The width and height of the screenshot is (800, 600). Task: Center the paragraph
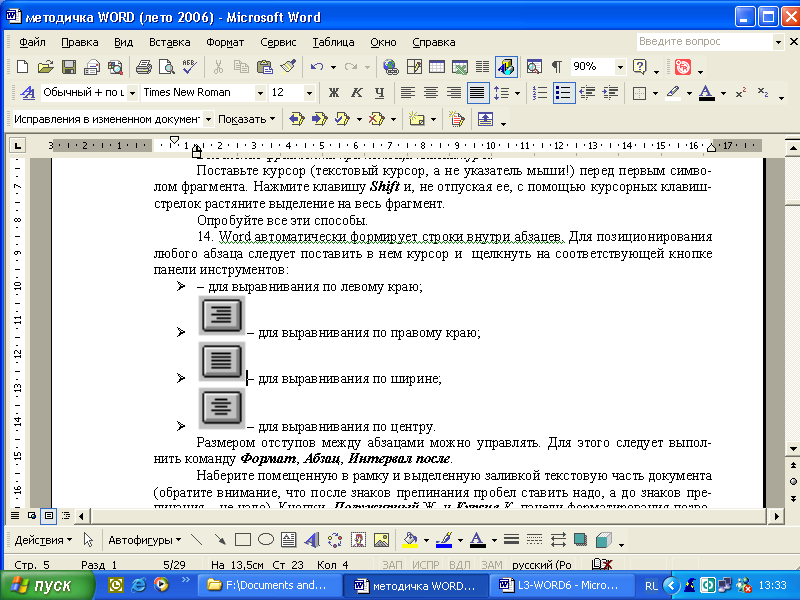[x=431, y=93]
